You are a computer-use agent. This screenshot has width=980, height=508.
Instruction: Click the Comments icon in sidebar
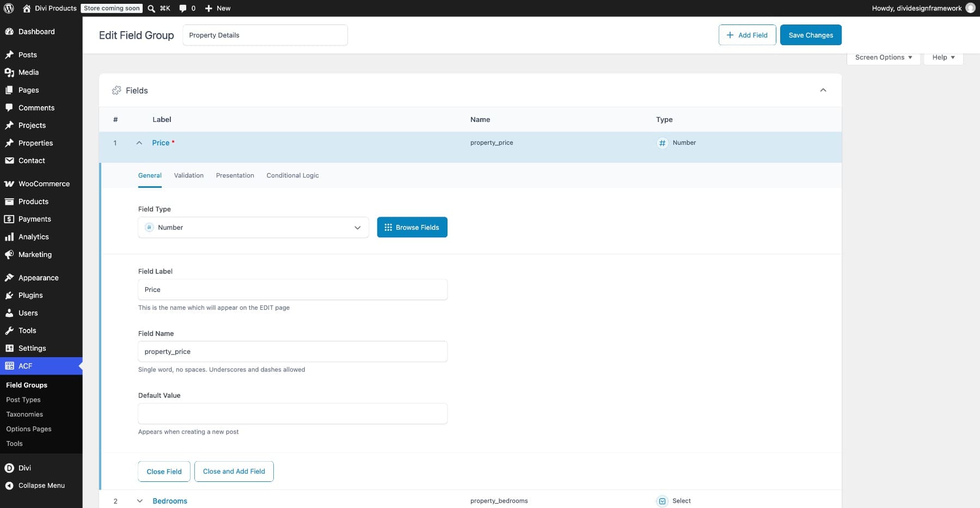click(9, 108)
